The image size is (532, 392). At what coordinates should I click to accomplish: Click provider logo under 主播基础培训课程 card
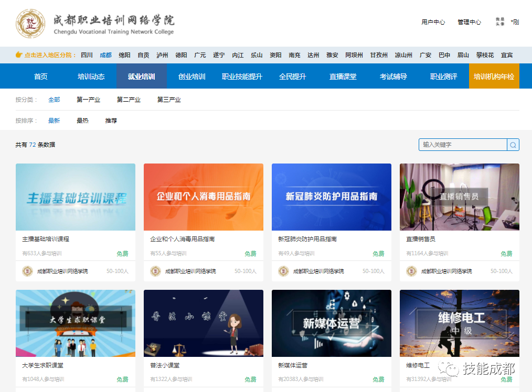pyautogui.click(x=27, y=271)
